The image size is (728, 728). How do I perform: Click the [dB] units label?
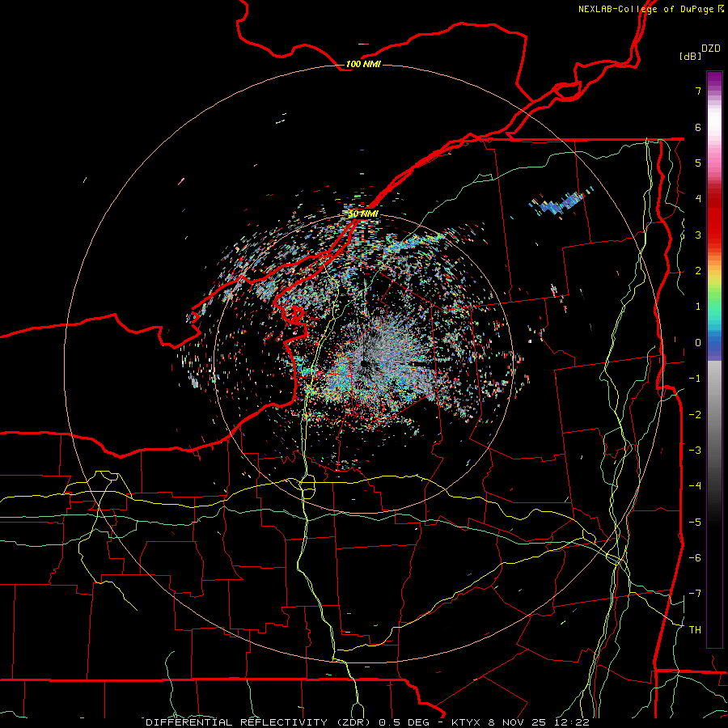(690, 56)
